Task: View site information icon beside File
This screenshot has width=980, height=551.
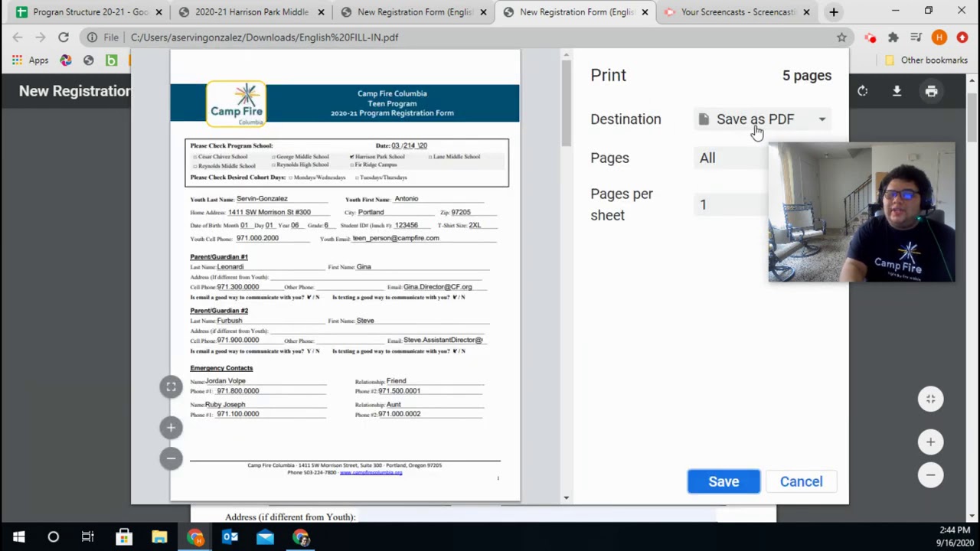Action: [x=92, y=37]
